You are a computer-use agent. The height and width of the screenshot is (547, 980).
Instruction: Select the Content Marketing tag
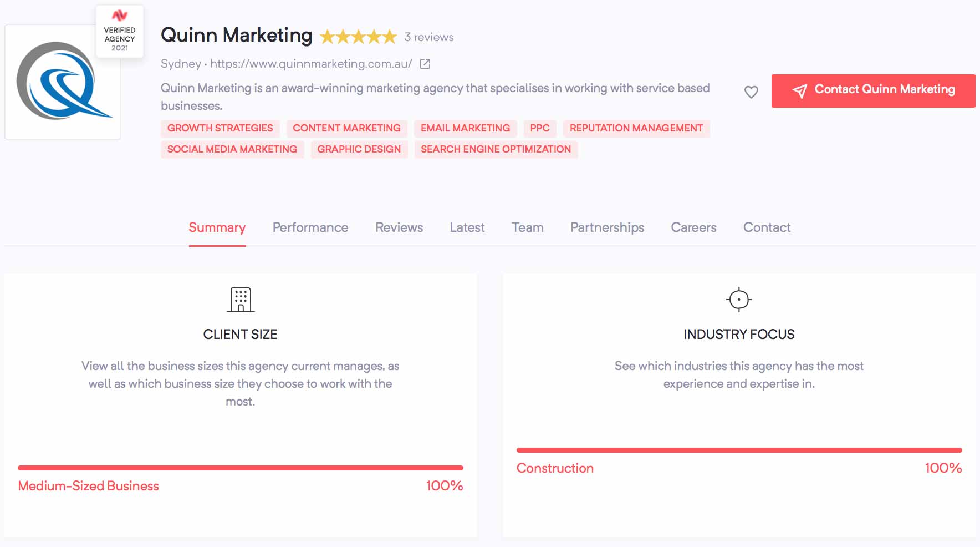(347, 128)
